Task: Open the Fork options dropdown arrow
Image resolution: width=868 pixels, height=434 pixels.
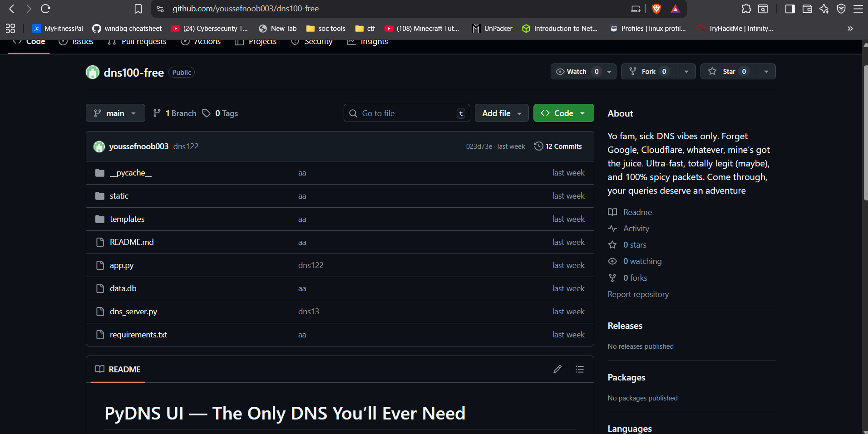Action: click(686, 72)
